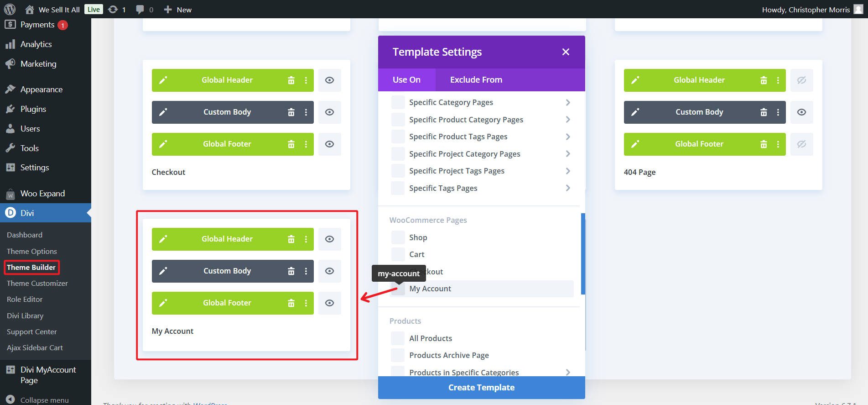Open the WordPress logo menu
Screen dimensions: 868x405
10,9
